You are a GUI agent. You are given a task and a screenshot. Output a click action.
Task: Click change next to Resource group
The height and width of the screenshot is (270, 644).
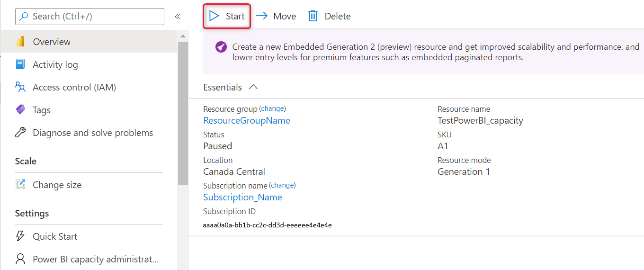click(x=273, y=108)
